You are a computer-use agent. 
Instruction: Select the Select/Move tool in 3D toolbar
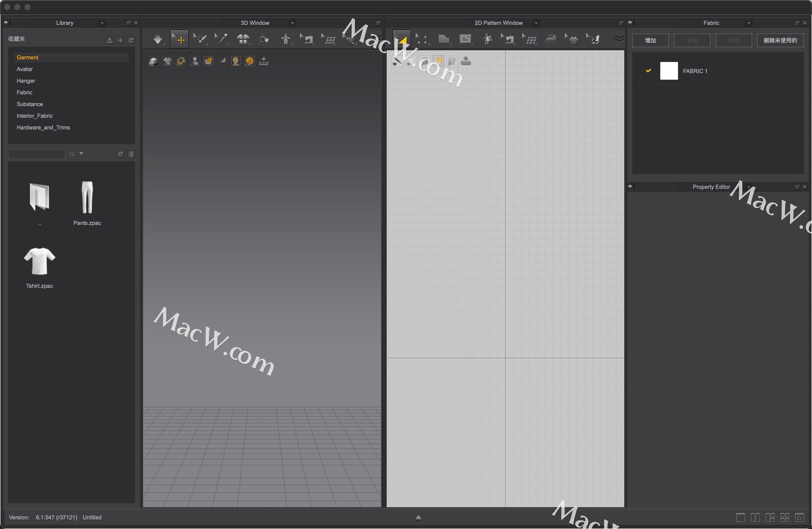(179, 39)
